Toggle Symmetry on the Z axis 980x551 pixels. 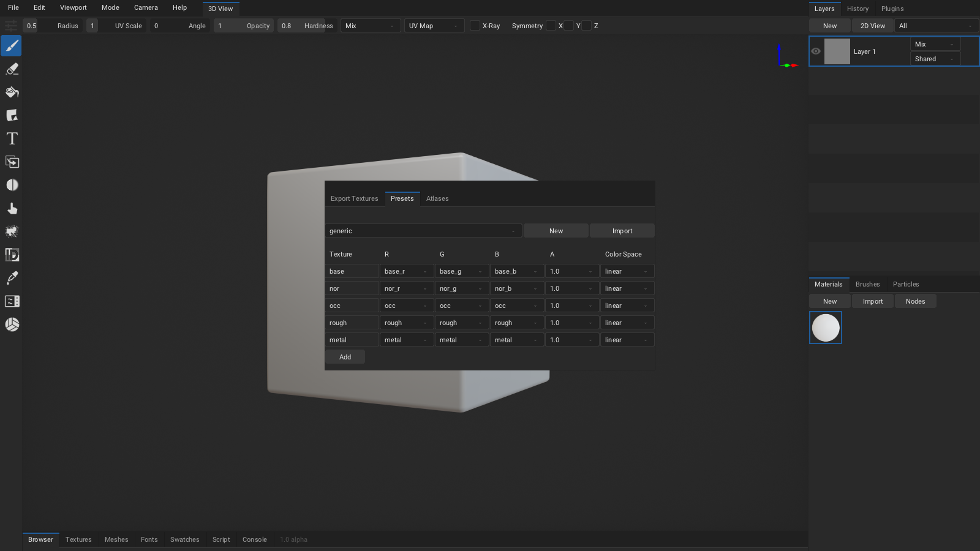pos(587,26)
